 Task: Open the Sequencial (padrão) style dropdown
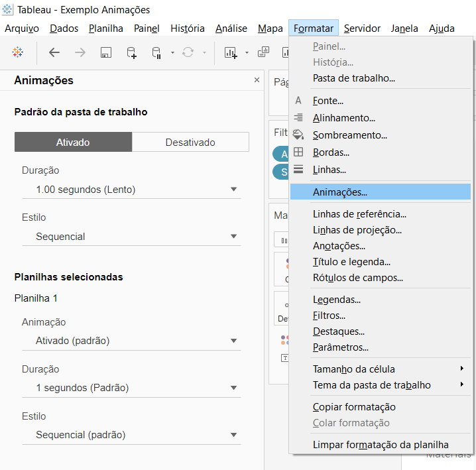click(131, 435)
